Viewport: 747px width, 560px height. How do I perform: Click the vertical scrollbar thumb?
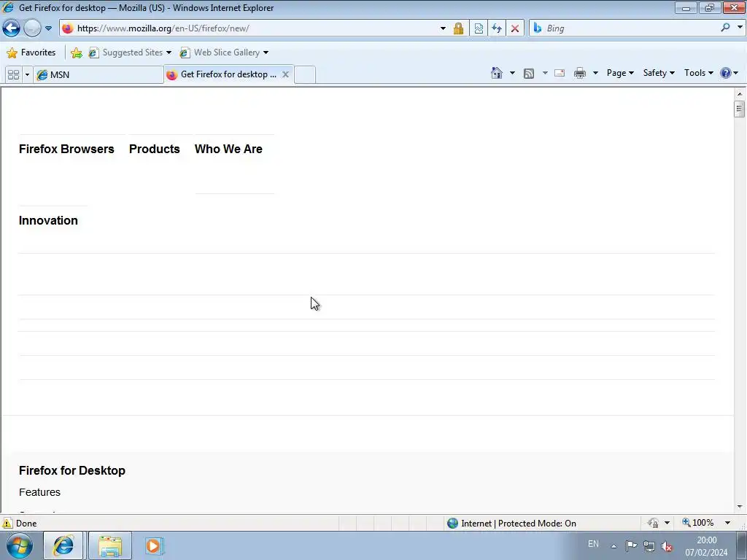(740, 109)
